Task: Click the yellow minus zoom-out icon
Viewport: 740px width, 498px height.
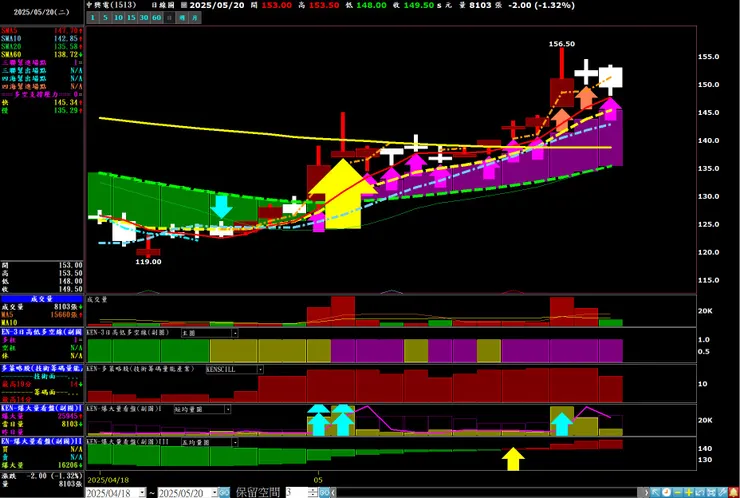Action: pos(678,493)
